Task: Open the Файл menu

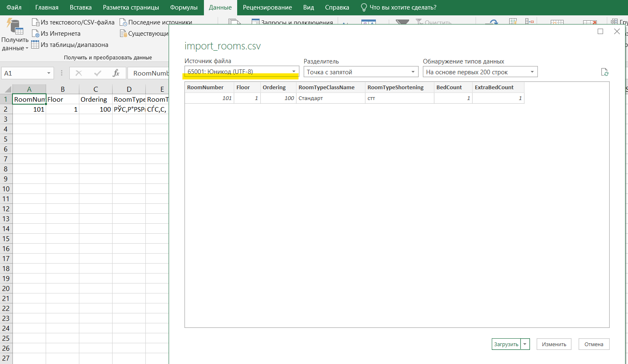Action: coord(14,7)
